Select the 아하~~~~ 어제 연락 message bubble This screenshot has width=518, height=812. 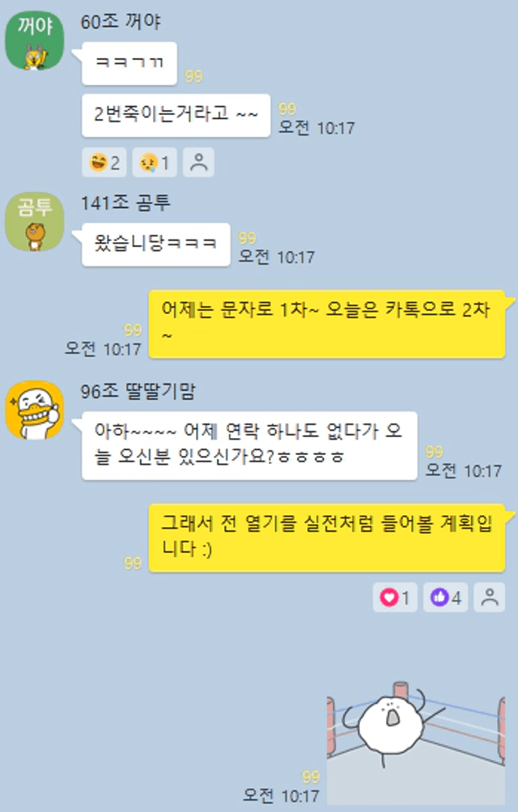click(249, 445)
